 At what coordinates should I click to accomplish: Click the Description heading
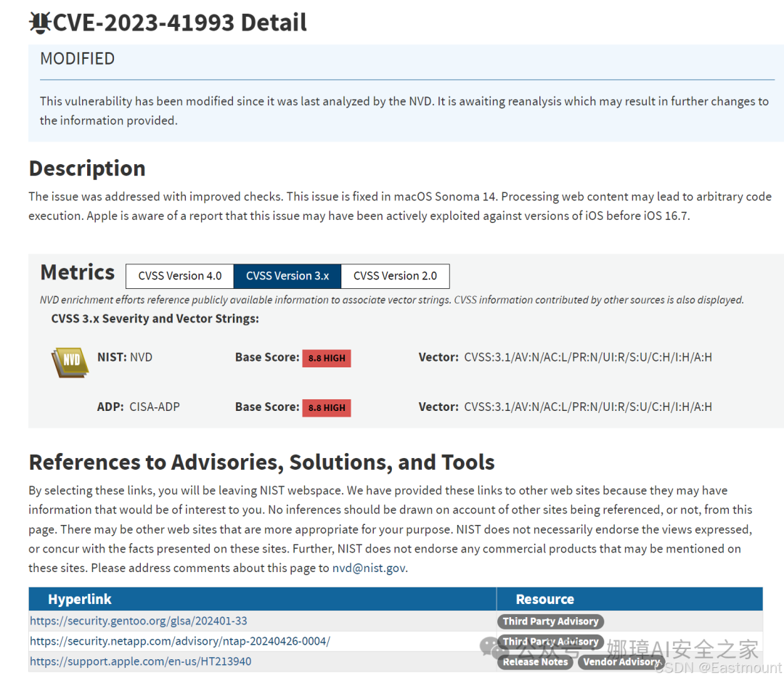pos(87,168)
